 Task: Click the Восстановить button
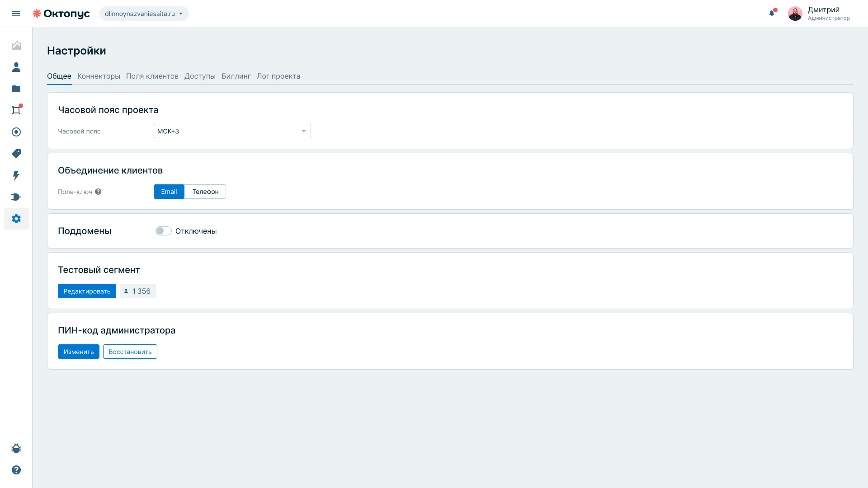click(130, 352)
